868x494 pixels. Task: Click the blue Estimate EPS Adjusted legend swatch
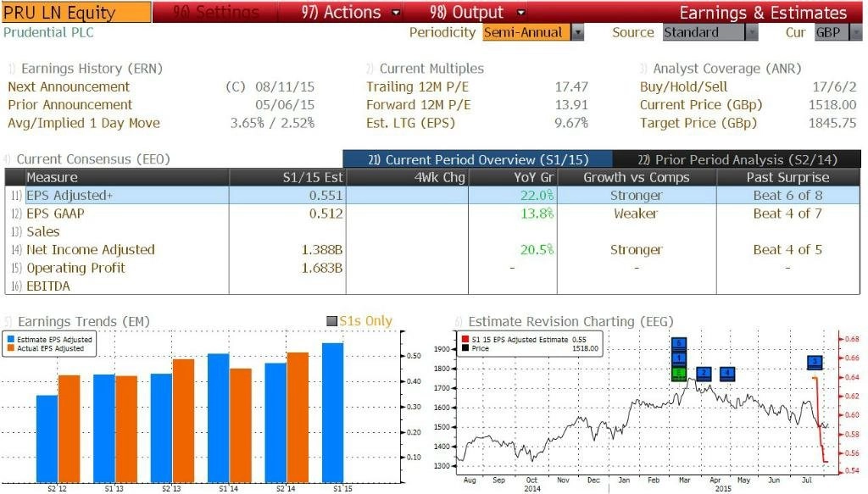pyautogui.click(x=10, y=340)
